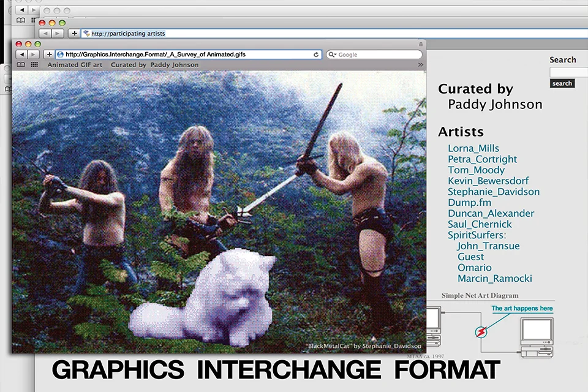Click the 'Simple Net Art Diagram' heading
The image size is (588, 392).
click(480, 296)
